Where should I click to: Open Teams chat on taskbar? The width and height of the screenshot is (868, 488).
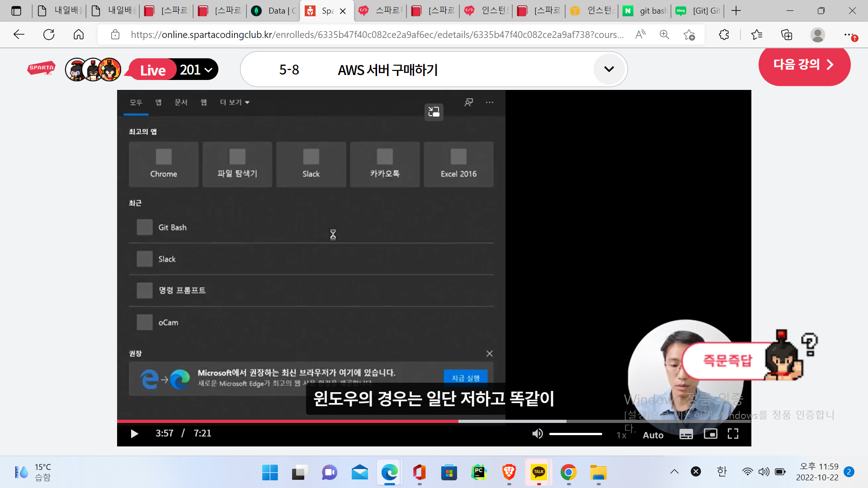click(330, 473)
